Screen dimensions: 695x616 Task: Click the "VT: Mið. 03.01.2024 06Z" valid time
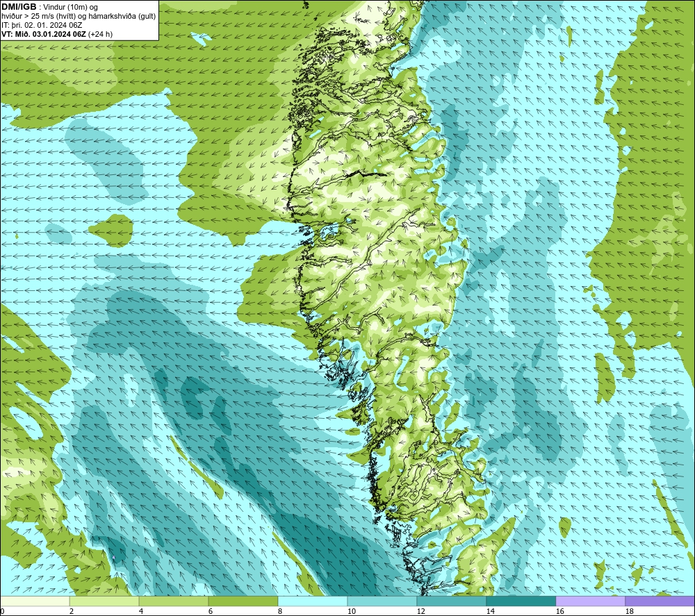point(44,34)
